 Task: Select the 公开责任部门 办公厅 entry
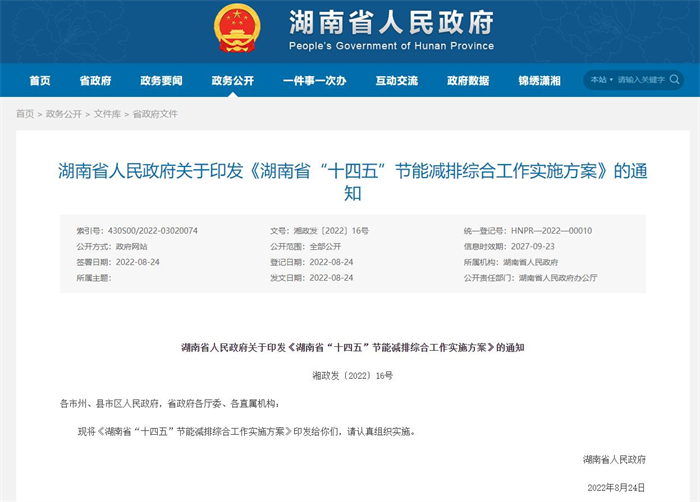[x=530, y=278]
